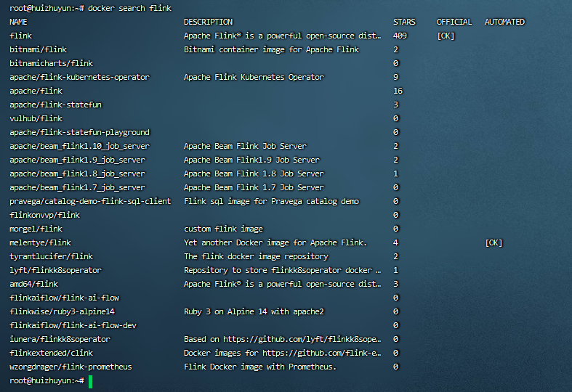Select image name bitnami/flink
This screenshot has height=392, width=572.
click(x=38, y=49)
